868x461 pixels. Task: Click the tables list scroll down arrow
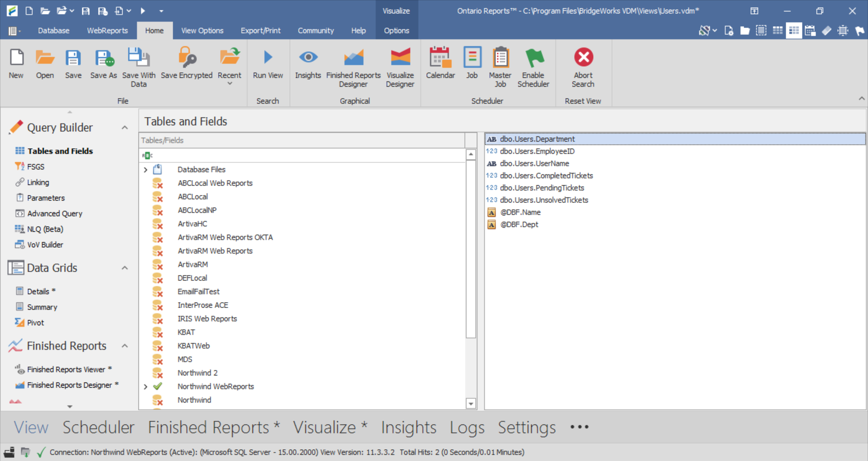click(x=471, y=404)
